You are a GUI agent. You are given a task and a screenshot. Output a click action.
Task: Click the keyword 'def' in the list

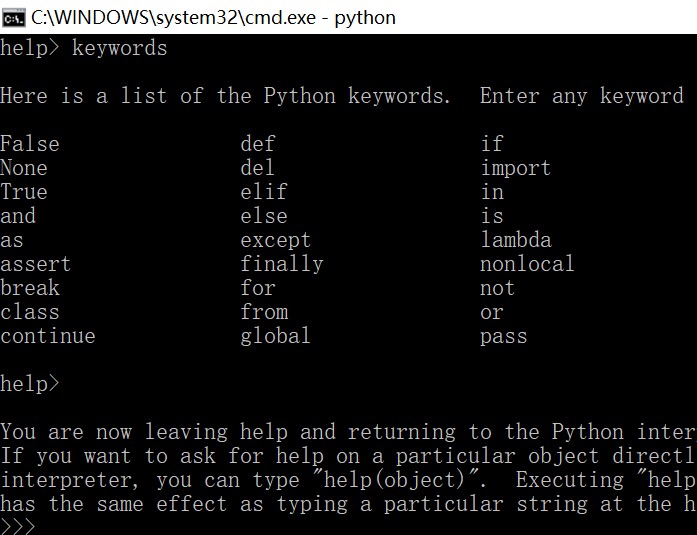(x=258, y=144)
